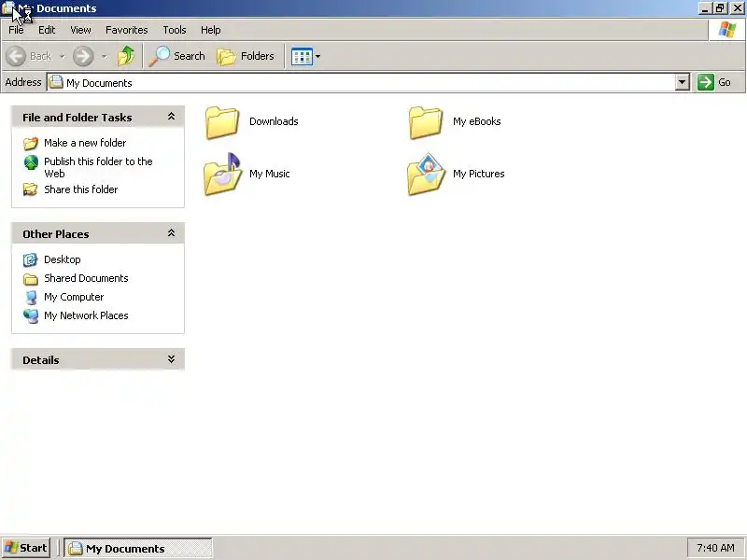Viewport: 747px width, 560px height.
Task: Click the Forward arrow button
Action: [x=83, y=56]
